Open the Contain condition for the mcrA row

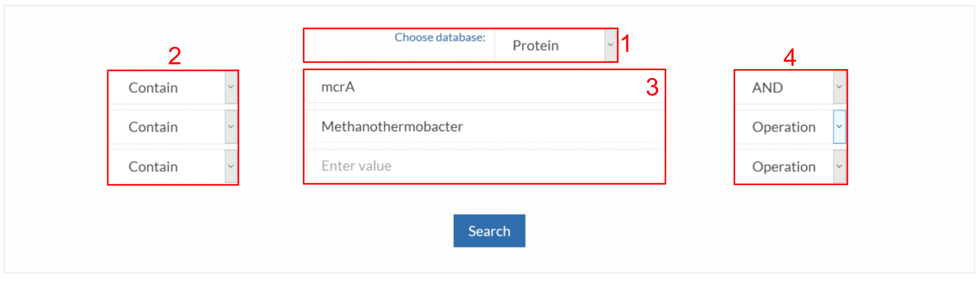167,88
